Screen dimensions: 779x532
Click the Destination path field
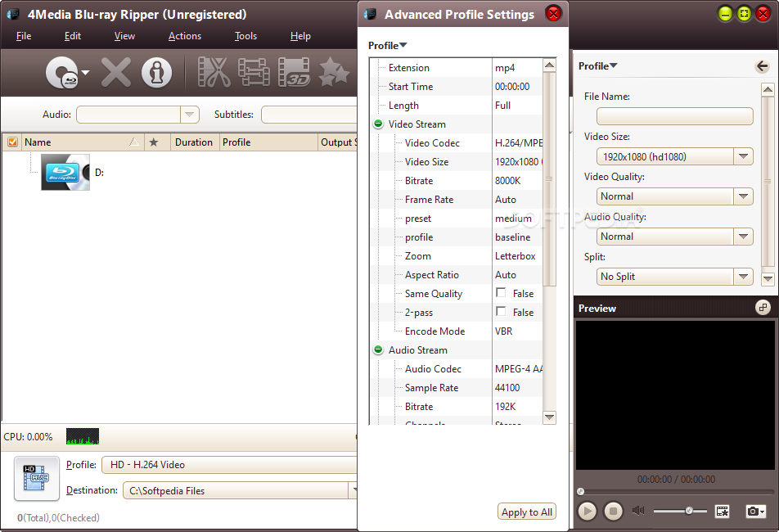pyautogui.click(x=236, y=491)
